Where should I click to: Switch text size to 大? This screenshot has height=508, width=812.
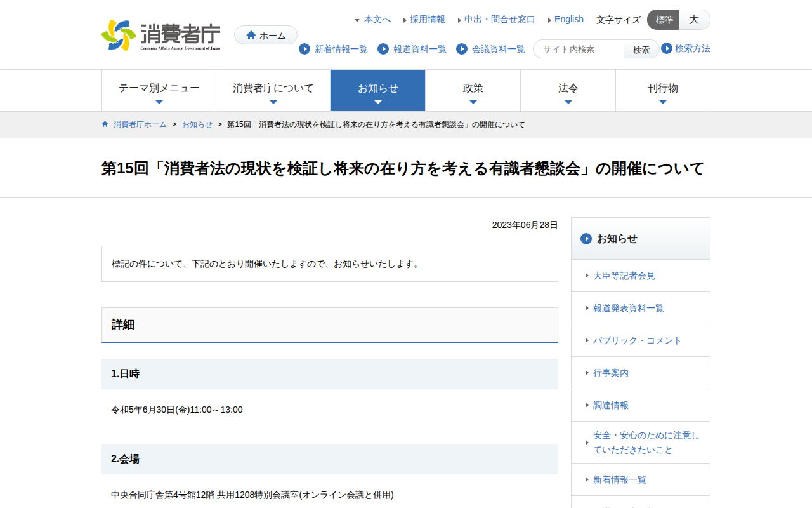pyautogui.click(x=695, y=20)
